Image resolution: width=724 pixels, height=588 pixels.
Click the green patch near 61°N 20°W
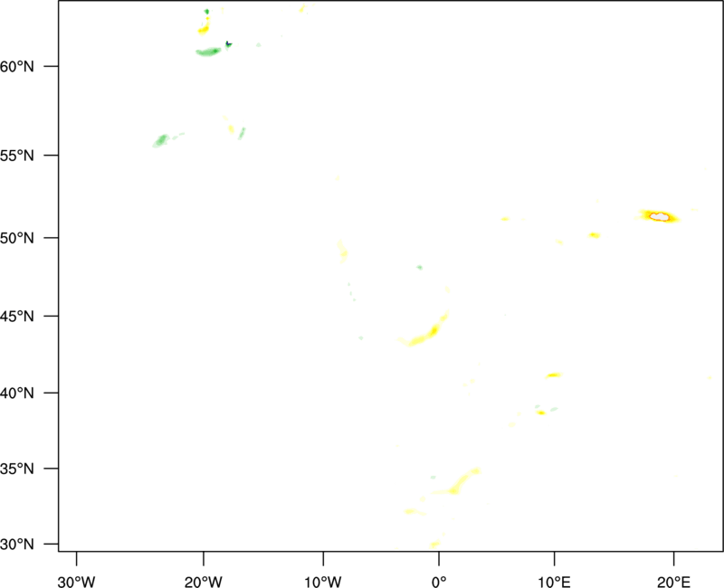point(208,52)
